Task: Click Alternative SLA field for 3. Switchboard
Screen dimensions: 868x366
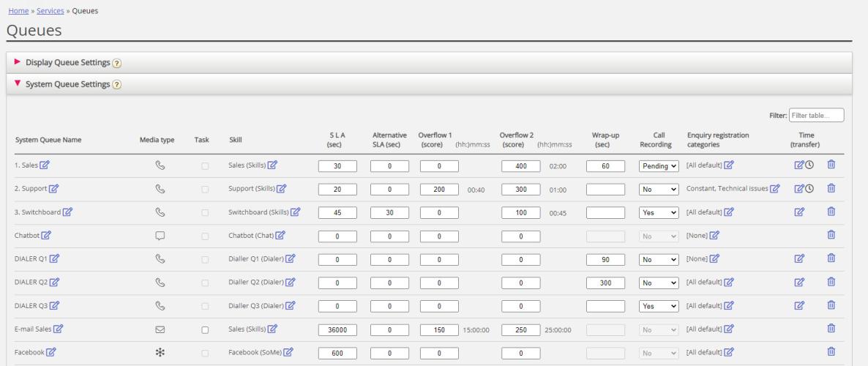Action: [389, 212]
